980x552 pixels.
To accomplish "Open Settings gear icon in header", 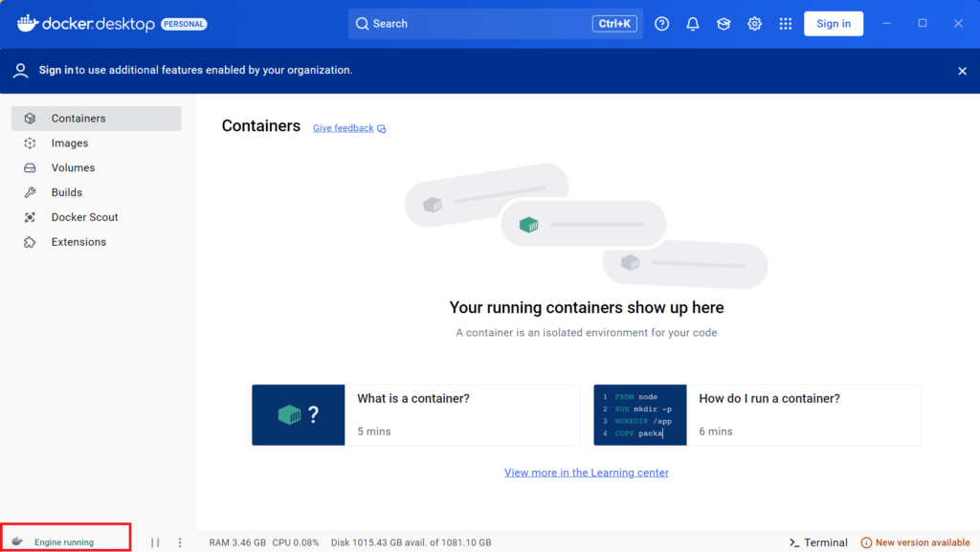I will [754, 24].
